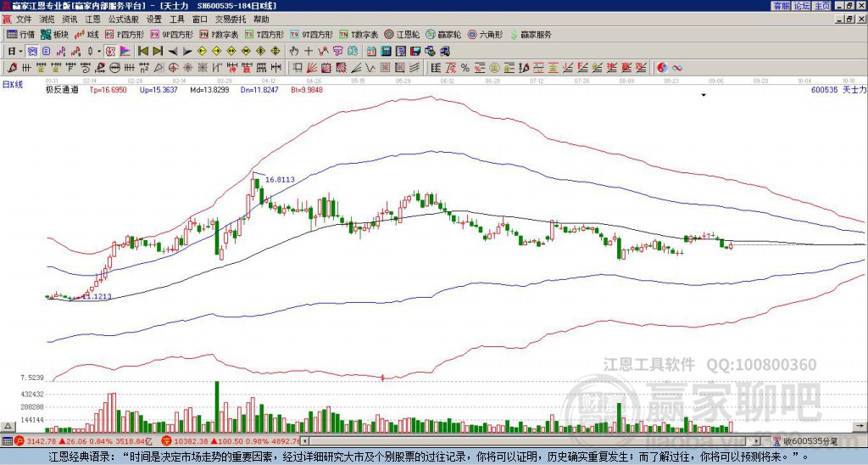Click the 600535 天士力 stock label

[838, 89]
